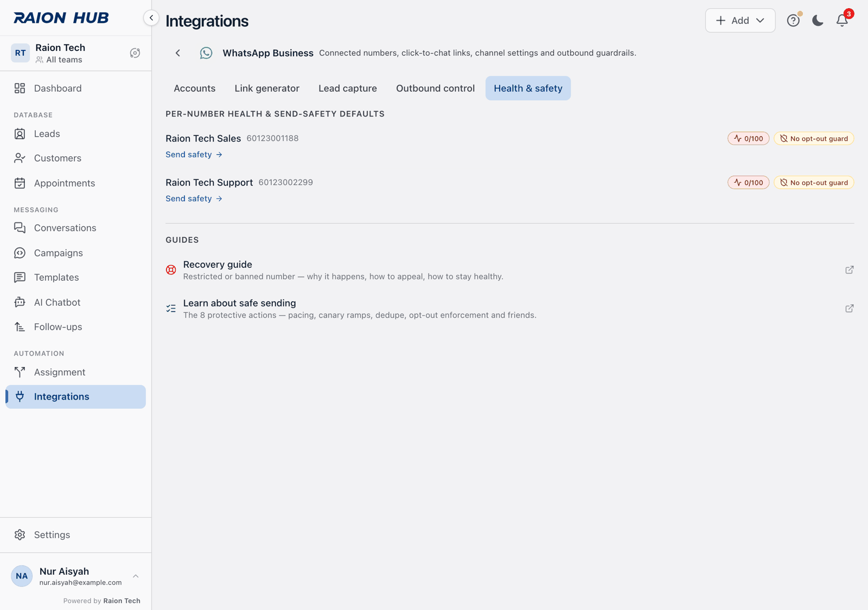The height and width of the screenshot is (610, 868).
Task: Switch to the Link generator tab
Action: click(267, 88)
